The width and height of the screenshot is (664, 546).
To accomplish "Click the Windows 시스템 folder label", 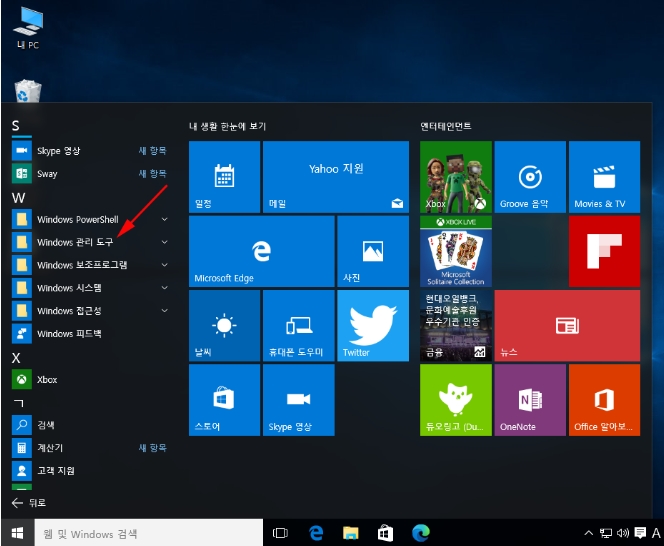I will coord(69,288).
